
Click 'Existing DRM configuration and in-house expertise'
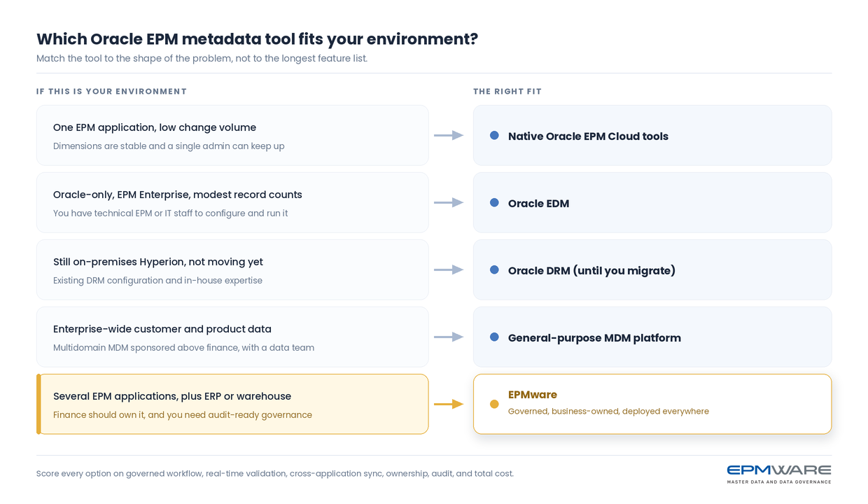pyautogui.click(x=157, y=281)
